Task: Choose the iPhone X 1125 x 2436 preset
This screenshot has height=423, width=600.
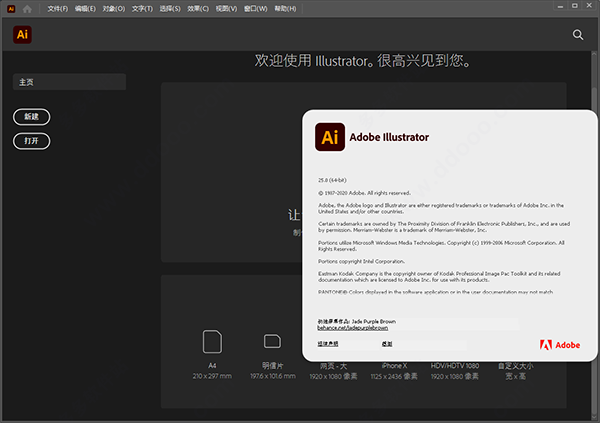Action: 394,371
